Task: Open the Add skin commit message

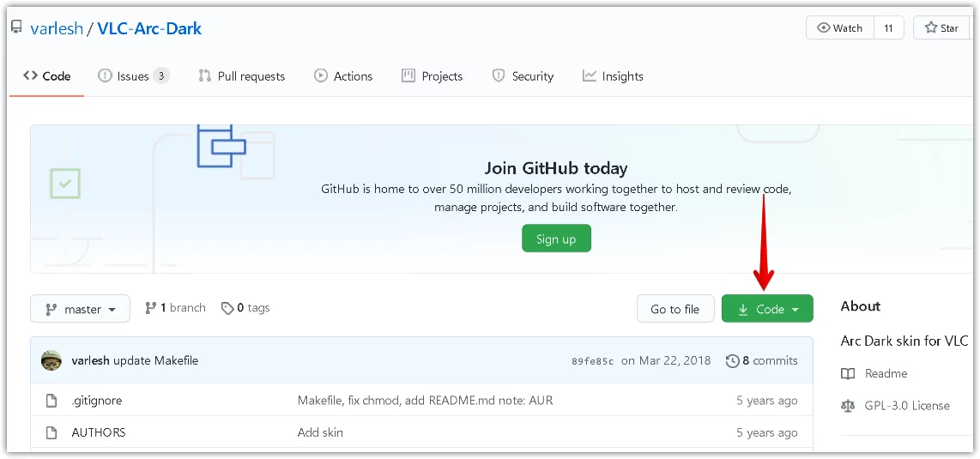Action: pos(320,432)
